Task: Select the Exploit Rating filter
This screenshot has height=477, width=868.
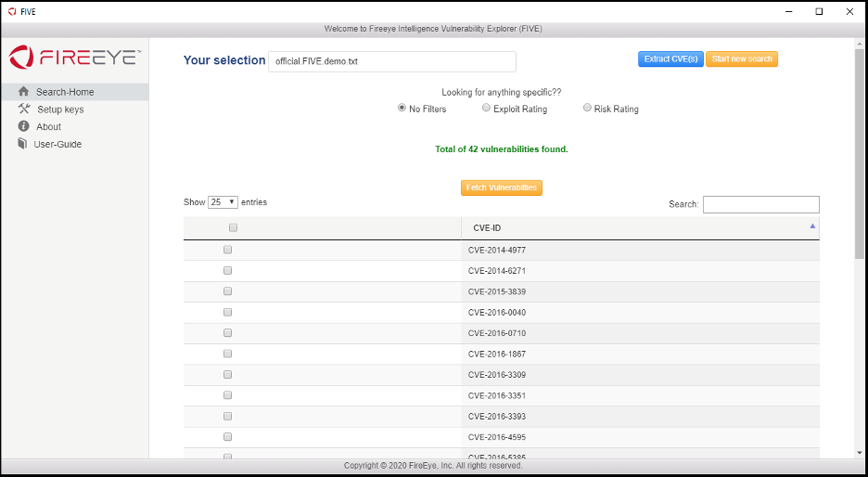Action: point(486,108)
